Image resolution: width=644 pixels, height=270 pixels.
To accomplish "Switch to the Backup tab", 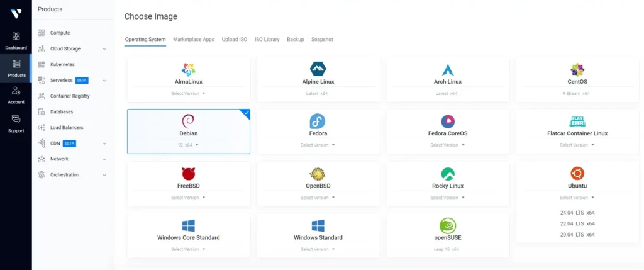I will coord(296,40).
